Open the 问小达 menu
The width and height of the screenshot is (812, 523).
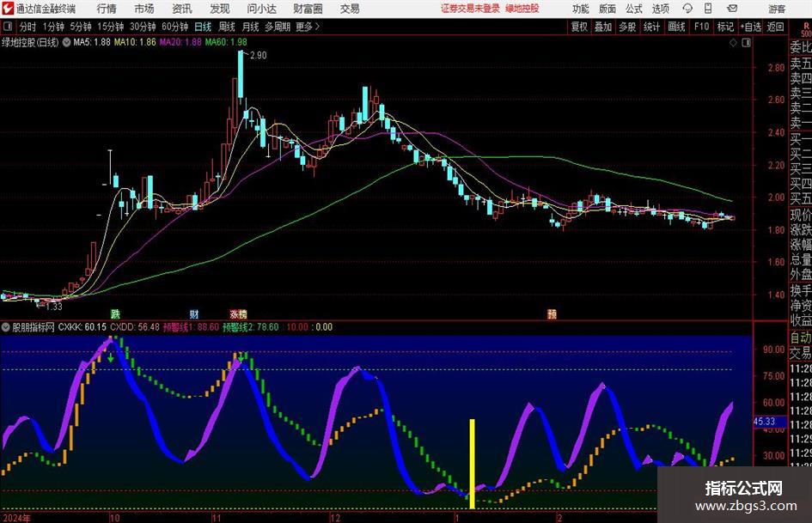coord(261,9)
